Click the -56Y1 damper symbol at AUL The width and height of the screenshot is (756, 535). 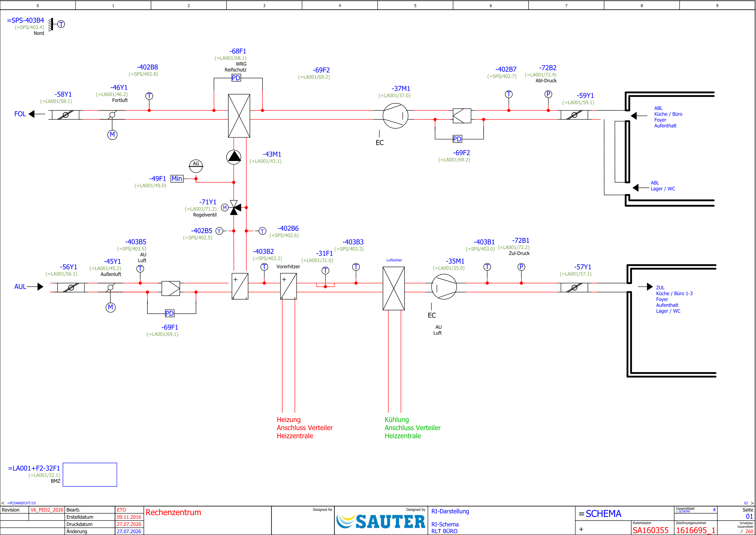coord(71,287)
